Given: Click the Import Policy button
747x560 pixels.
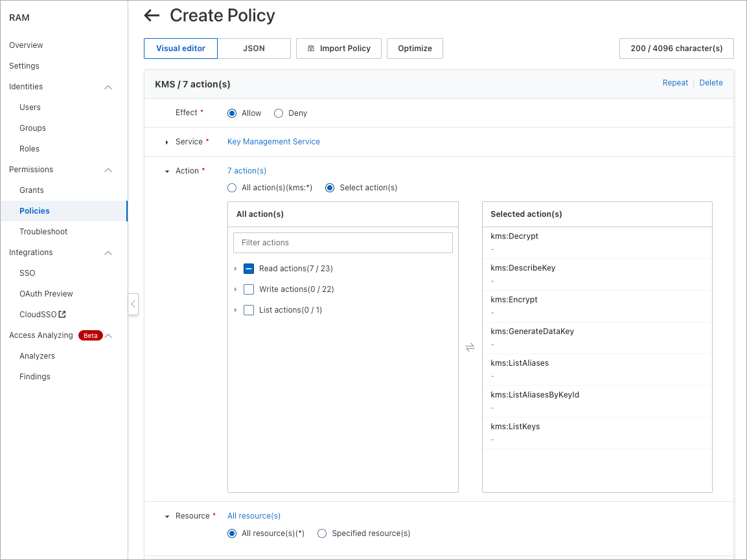Looking at the screenshot, I should click(338, 49).
